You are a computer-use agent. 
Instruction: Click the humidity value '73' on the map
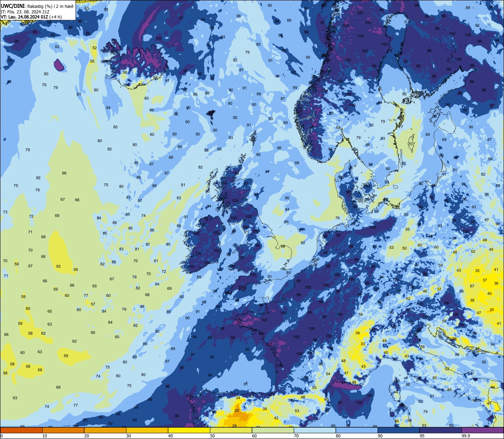coord(5,212)
